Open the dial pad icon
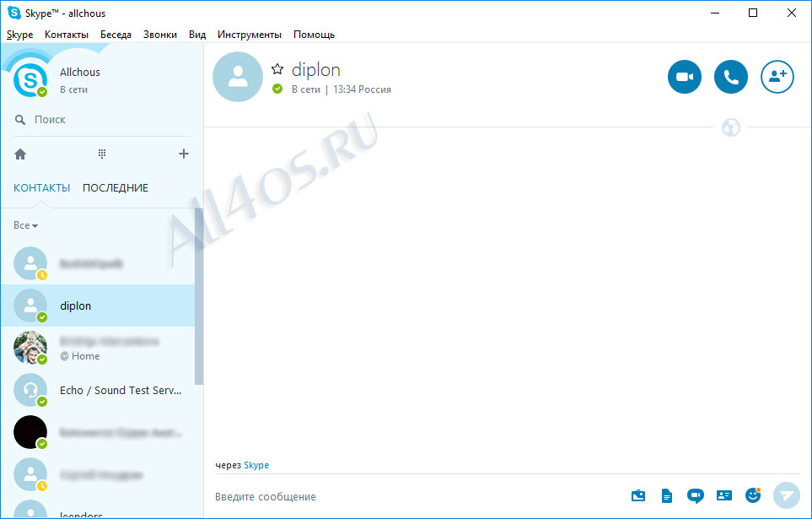Image resolution: width=812 pixels, height=519 pixels. [102, 154]
